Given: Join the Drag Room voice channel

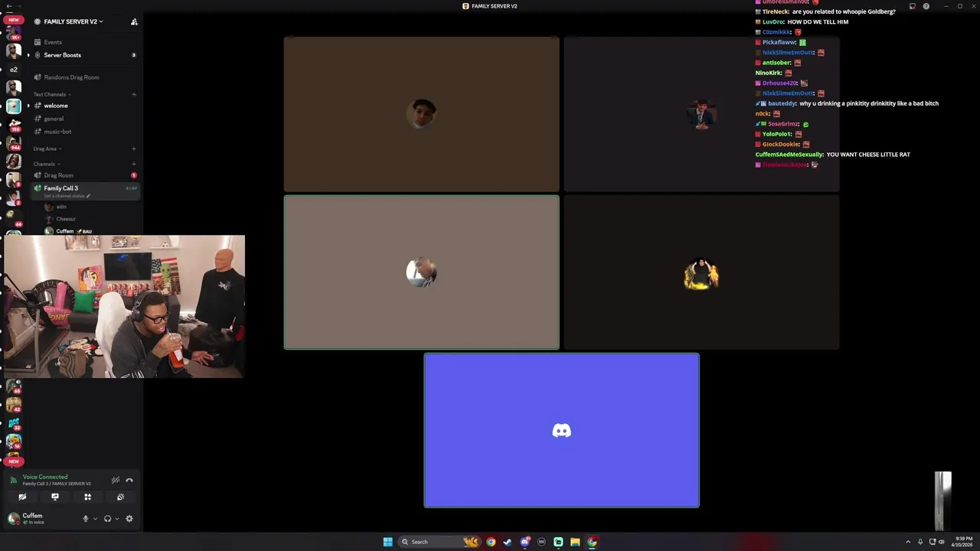Looking at the screenshot, I should pyautogui.click(x=58, y=175).
